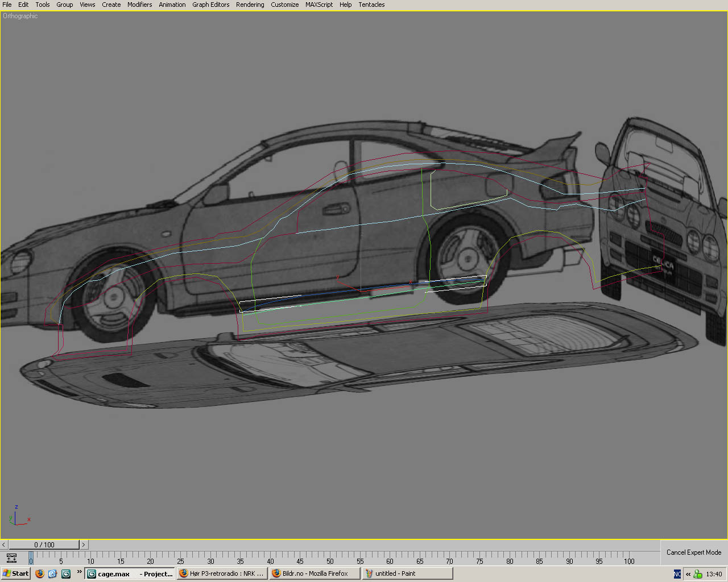Image resolution: width=728 pixels, height=582 pixels.
Task: Open the Modifiers menu
Action: (139, 5)
